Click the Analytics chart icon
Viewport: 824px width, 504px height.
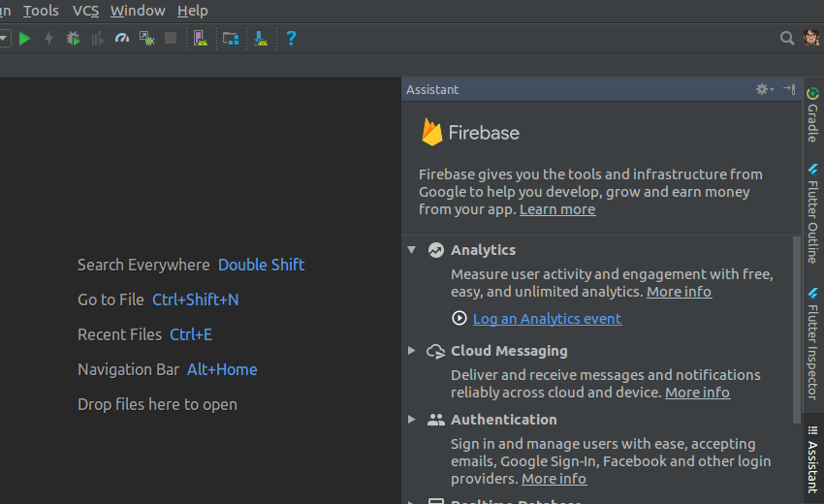(435, 250)
